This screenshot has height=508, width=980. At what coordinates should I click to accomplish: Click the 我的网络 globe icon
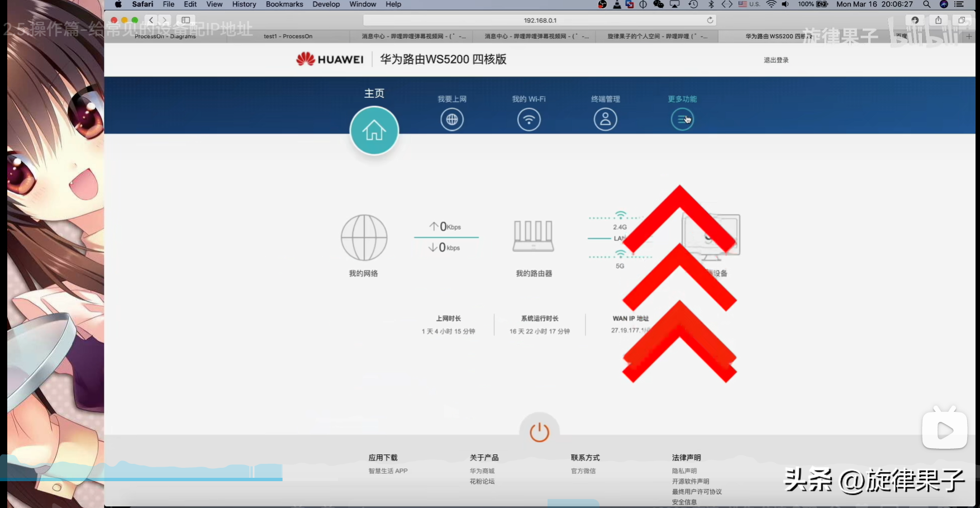(364, 238)
